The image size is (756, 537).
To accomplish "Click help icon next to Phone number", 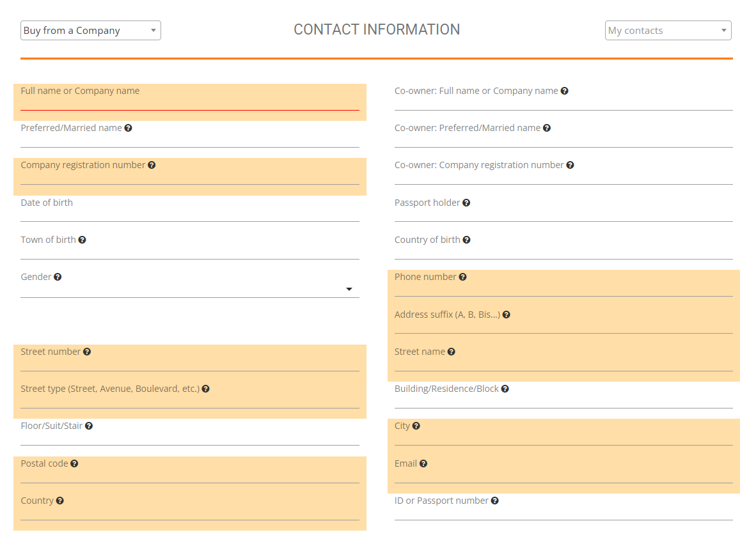I will tap(462, 277).
